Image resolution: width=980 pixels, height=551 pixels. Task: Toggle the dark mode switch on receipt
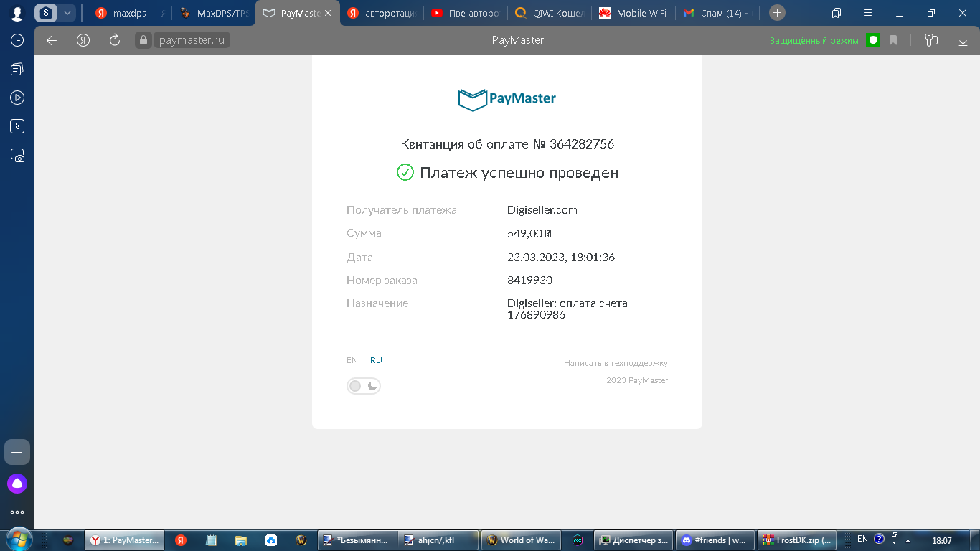pos(364,386)
